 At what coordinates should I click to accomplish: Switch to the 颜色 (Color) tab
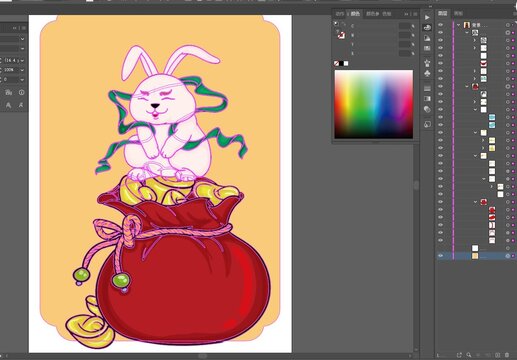click(x=355, y=14)
